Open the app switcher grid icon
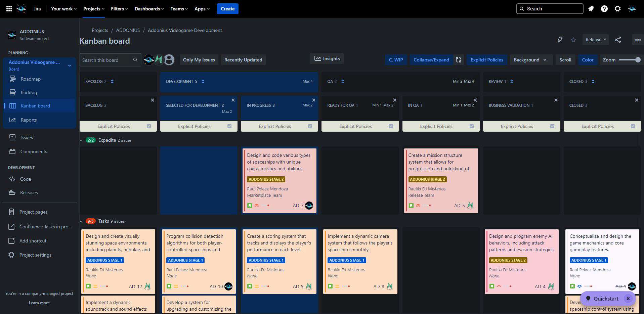 coord(9,9)
